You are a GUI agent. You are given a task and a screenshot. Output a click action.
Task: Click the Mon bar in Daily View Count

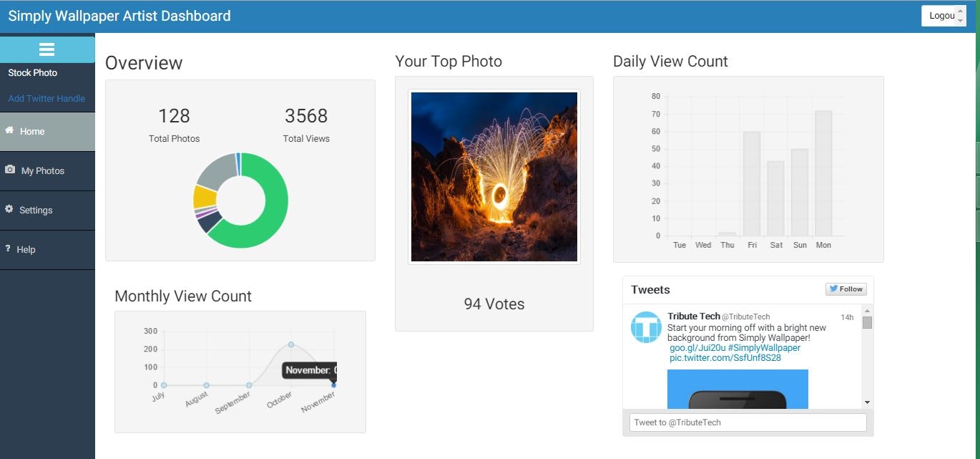823,173
